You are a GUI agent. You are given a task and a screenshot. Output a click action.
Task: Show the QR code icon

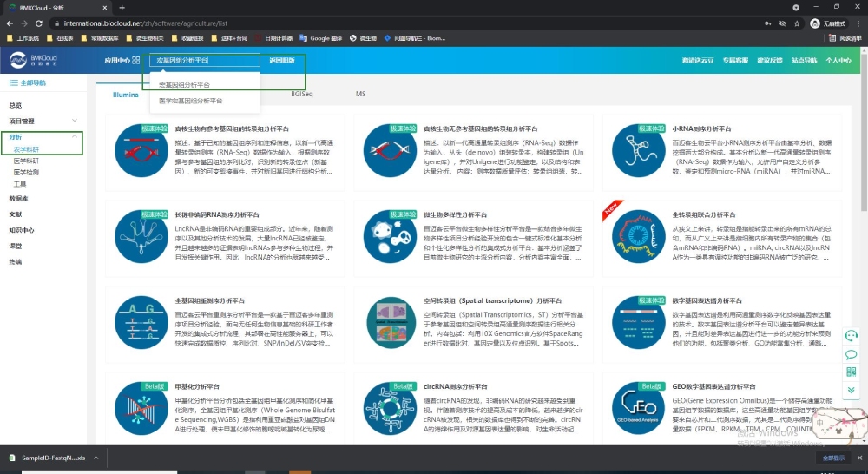(852, 372)
